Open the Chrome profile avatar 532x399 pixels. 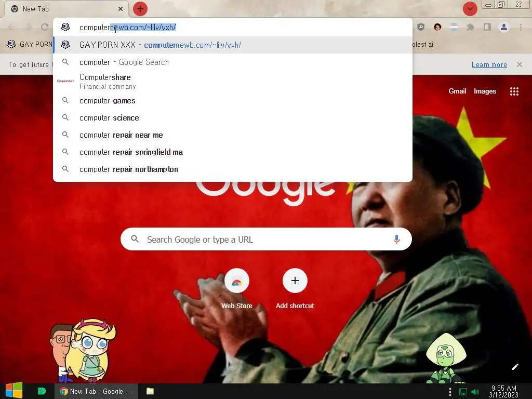point(504,27)
